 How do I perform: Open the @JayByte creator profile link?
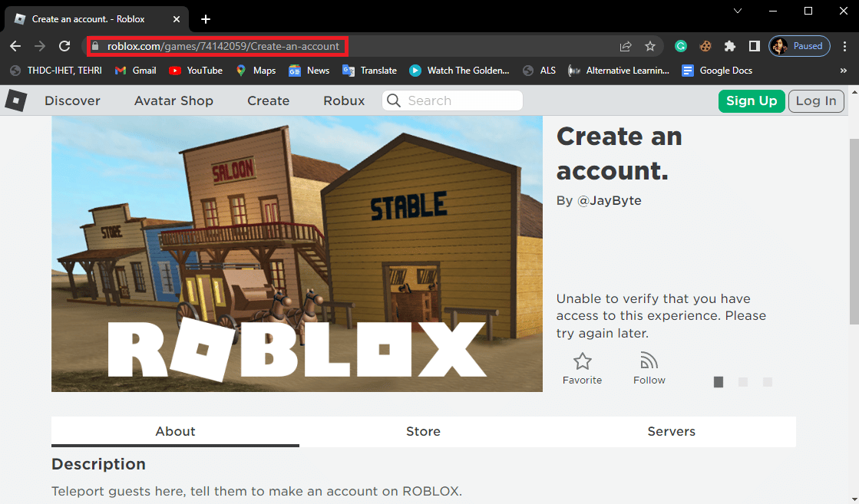pos(609,200)
